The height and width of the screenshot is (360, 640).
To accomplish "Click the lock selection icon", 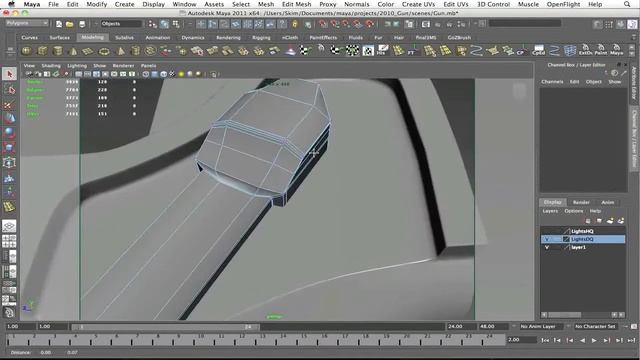I will point(295,24).
